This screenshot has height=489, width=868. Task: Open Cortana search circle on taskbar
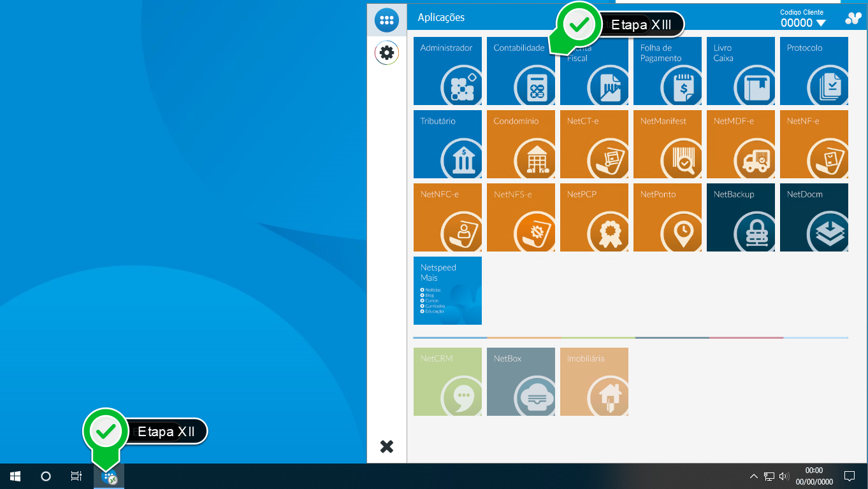point(46,476)
